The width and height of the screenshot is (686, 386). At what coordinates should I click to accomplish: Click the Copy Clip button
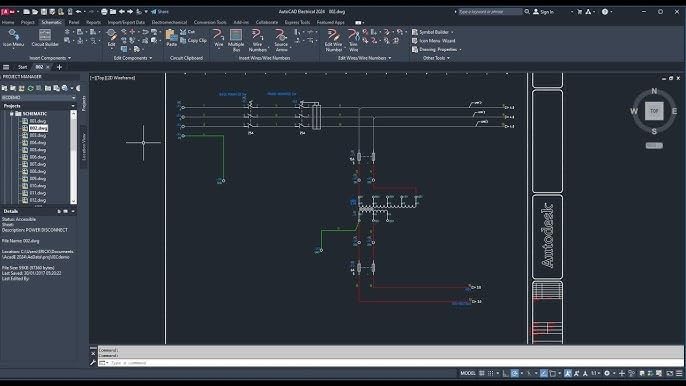tap(193, 40)
